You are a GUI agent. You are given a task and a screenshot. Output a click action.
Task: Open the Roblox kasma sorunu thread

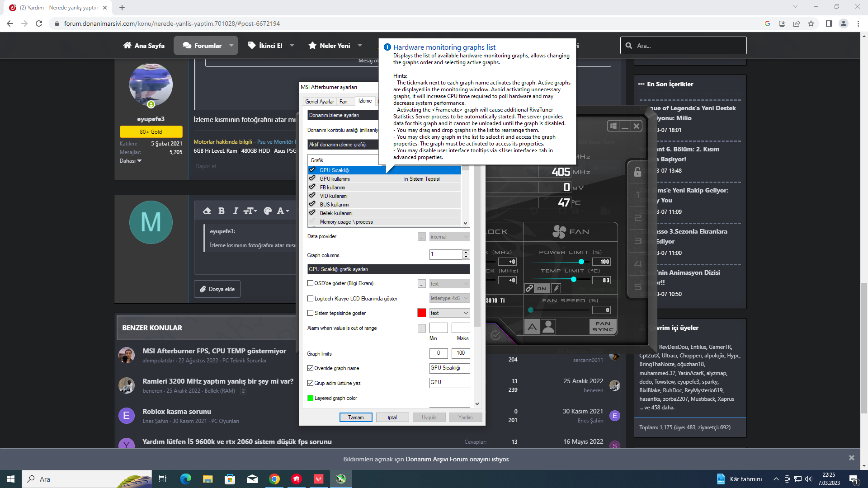tap(177, 412)
